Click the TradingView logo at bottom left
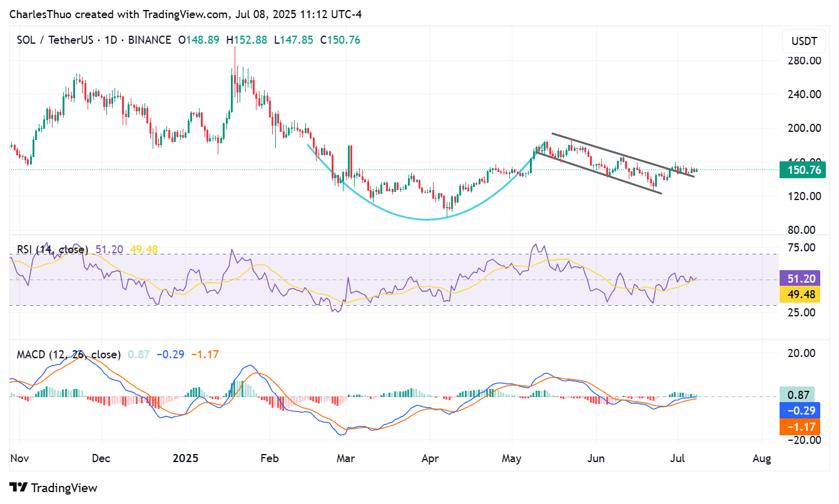This screenshot has height=504, width=839. 53,488
